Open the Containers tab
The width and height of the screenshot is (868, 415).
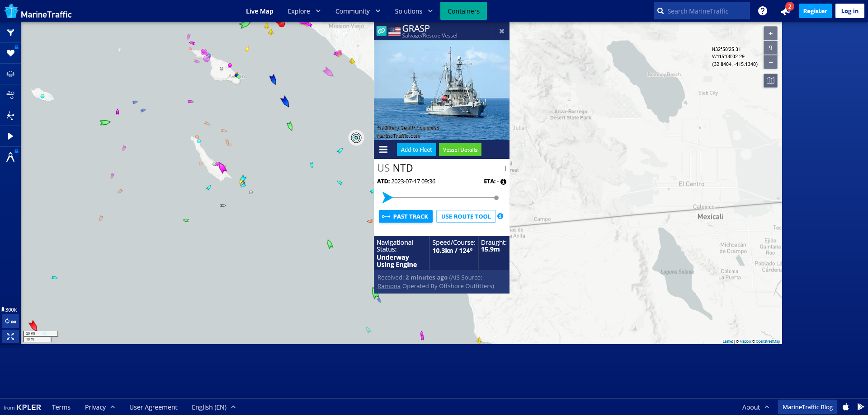463,11
